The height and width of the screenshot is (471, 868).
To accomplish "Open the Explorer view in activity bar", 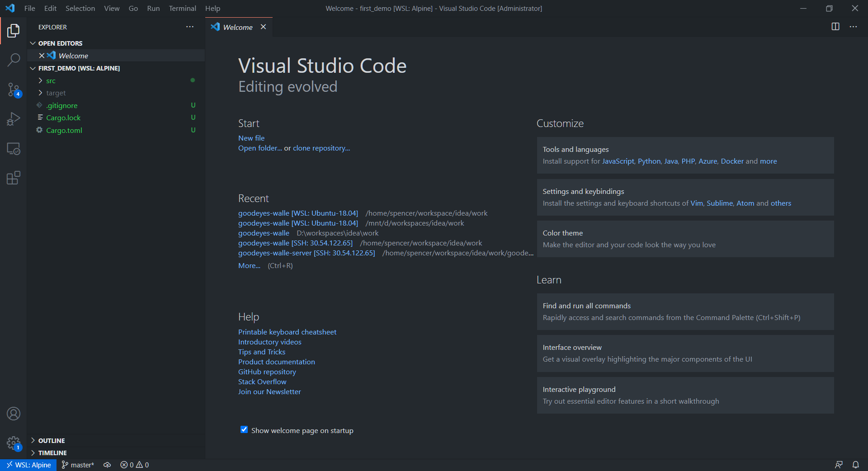I will pos(14,31).
